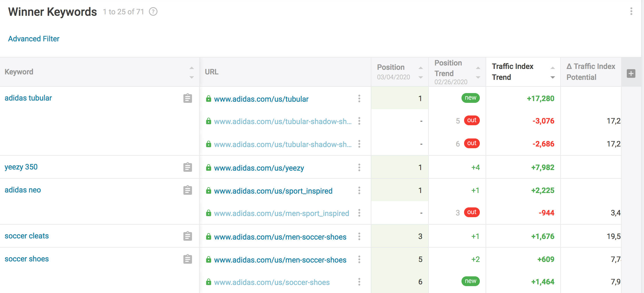Open the help icon beside Winner Keywords
The image size is (644, 293).
coord(153,12)
